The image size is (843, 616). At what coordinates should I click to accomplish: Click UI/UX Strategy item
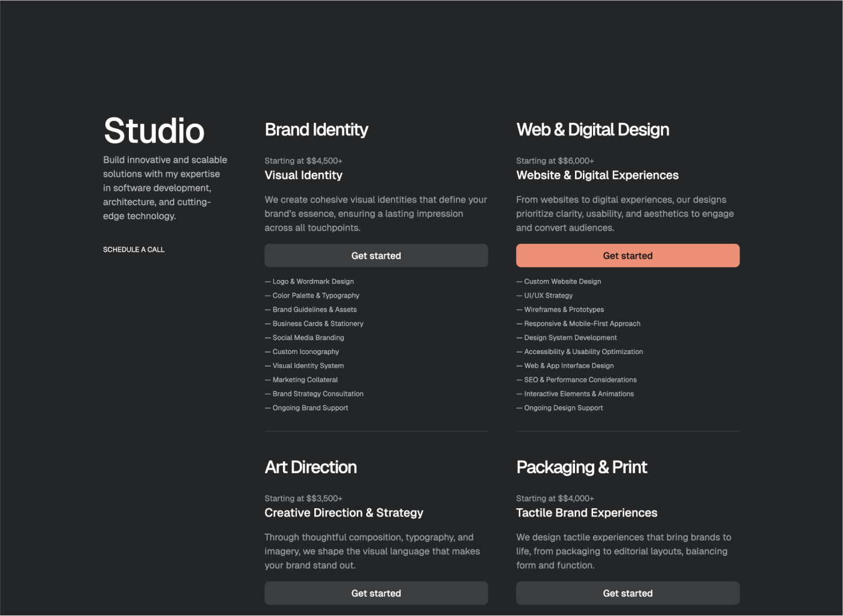click(x=544, y=296)
